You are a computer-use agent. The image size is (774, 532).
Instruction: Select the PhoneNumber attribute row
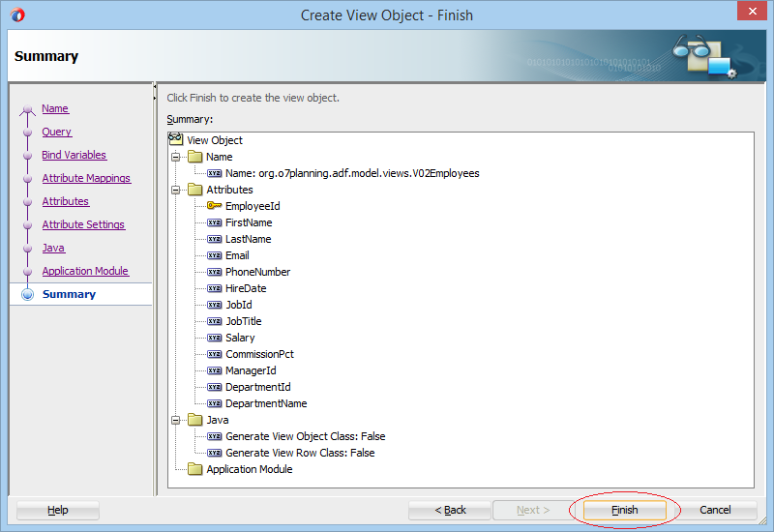(x=258, y=272)
